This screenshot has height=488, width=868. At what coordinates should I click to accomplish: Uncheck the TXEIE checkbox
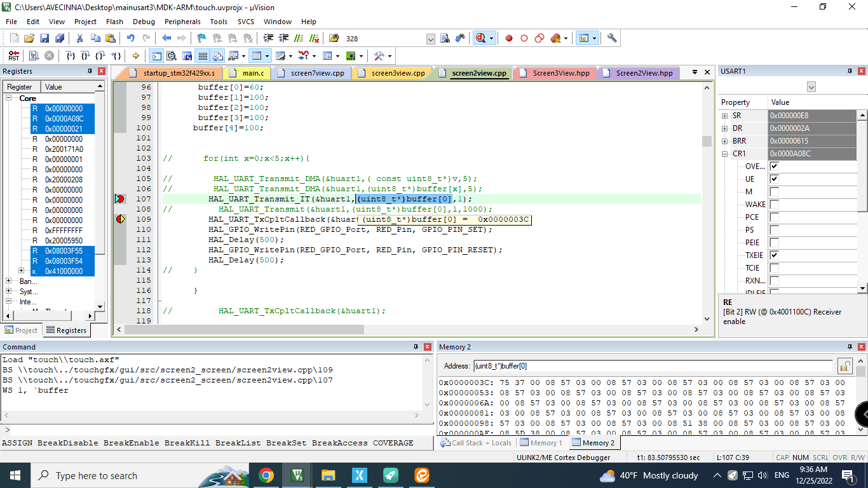(x=774, y=255)
